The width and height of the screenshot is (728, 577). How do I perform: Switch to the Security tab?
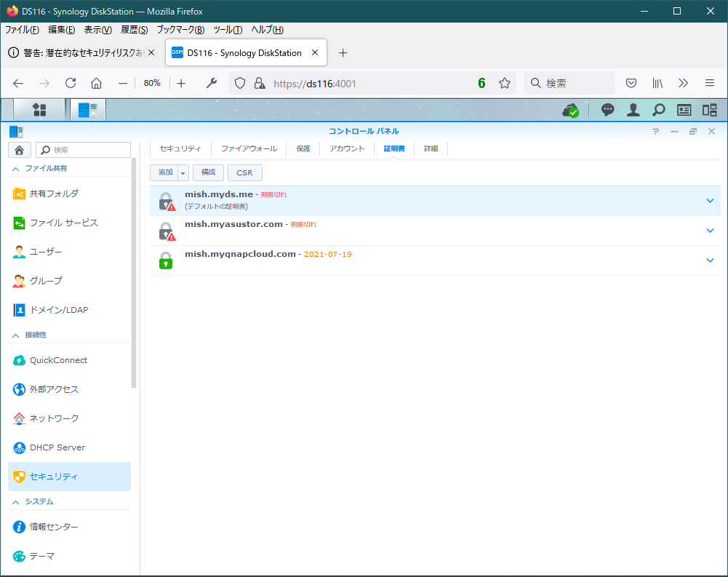point(180,148)
